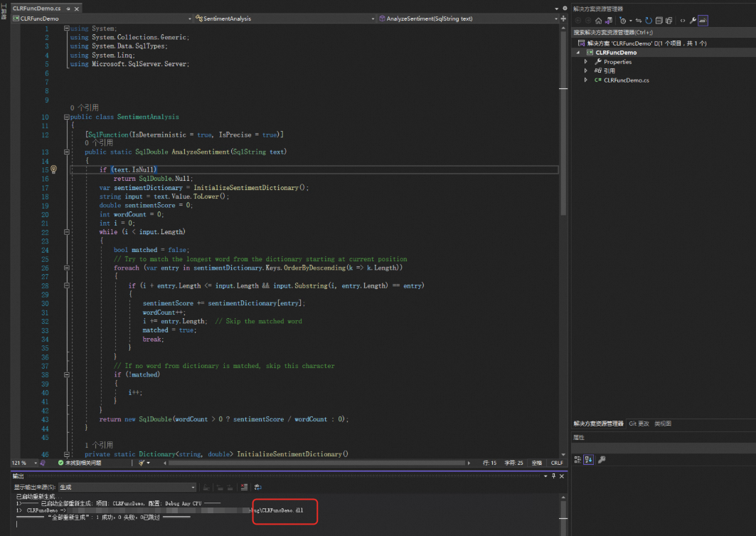Collapse the foreach block at line 26
This screenshot has height=536, width=756.
(67, 268)
